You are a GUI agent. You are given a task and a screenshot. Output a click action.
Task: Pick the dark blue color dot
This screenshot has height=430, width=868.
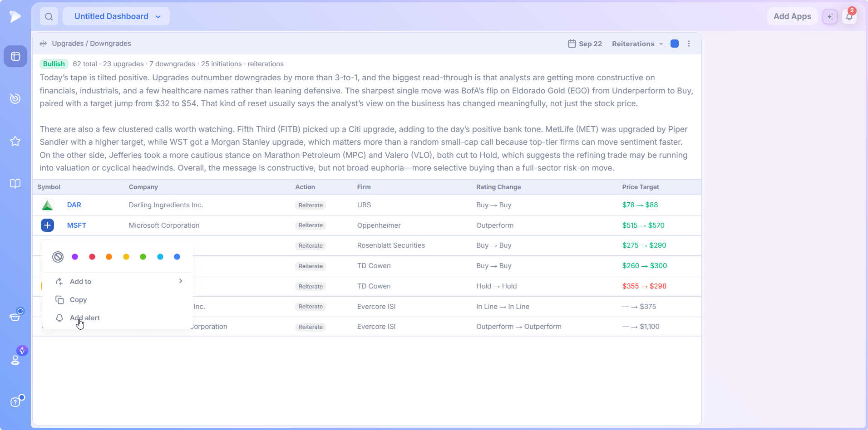point(177,257)
